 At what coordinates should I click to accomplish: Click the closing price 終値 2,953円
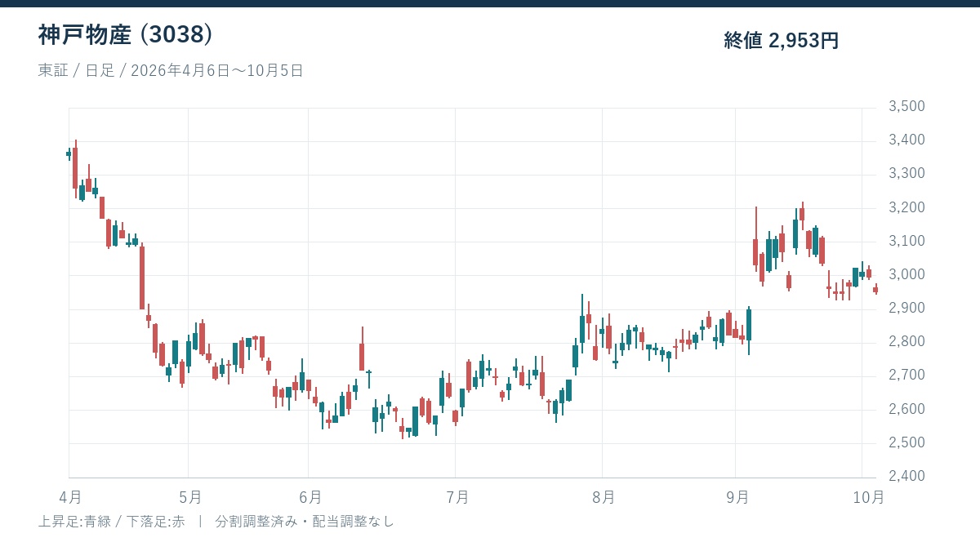[x=782, y=40]
